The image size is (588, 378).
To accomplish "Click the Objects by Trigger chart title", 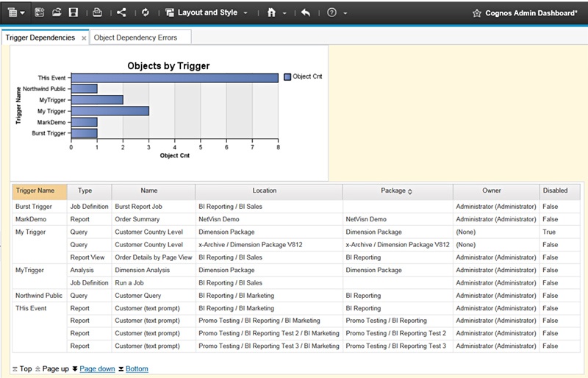I will [x=168, y=66].
